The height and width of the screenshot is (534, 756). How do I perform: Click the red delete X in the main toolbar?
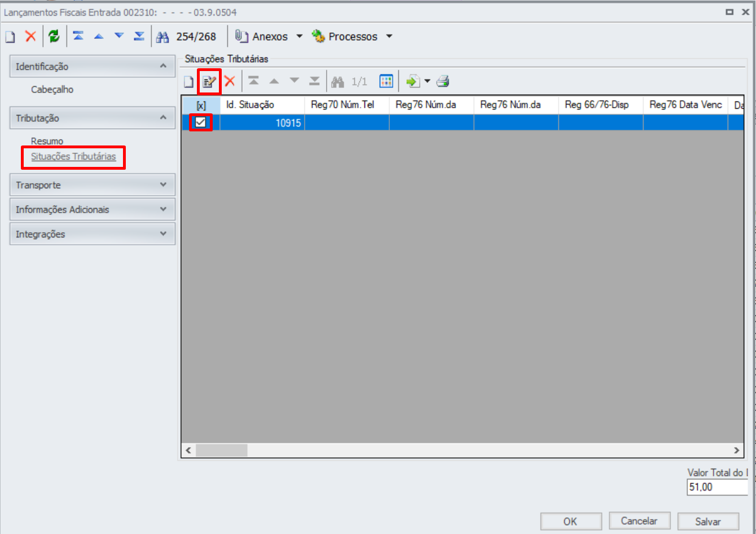click(30, 37)
